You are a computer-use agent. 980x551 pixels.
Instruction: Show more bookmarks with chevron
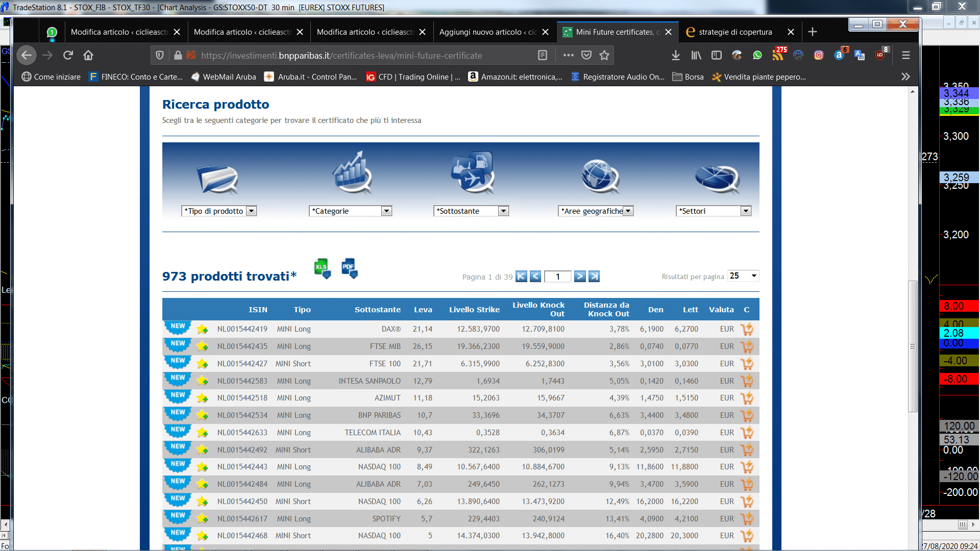[905, 77]
